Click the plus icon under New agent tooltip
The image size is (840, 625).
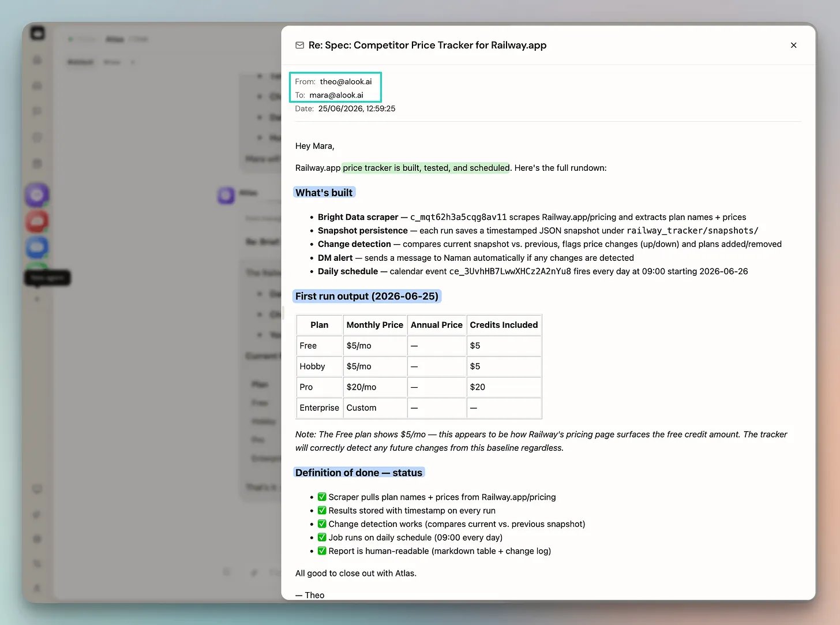[37, 299]
